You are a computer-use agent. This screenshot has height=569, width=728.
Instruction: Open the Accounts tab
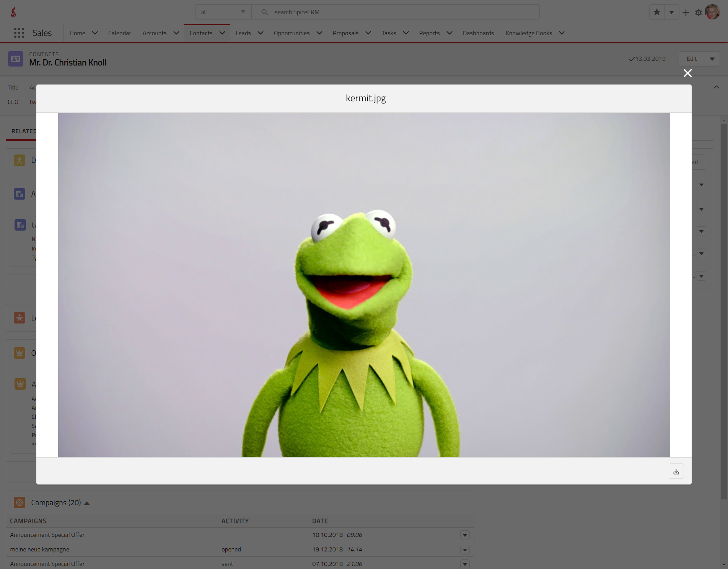point(155,33)
